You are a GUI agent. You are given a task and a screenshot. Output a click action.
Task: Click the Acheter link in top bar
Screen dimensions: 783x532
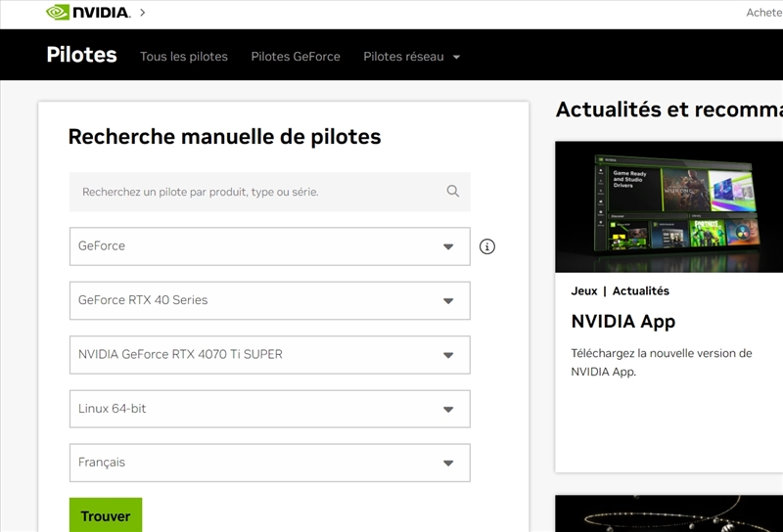pos(764,13)
